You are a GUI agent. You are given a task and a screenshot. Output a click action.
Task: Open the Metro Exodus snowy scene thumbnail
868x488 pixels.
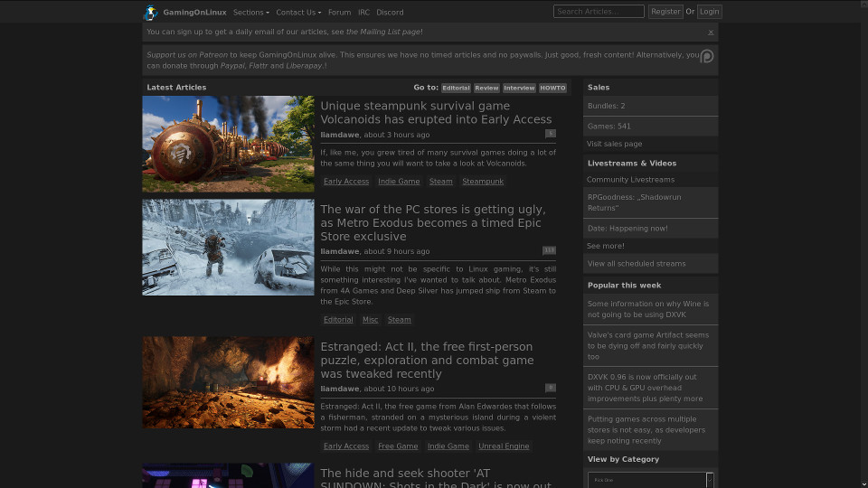click(228, 248)
